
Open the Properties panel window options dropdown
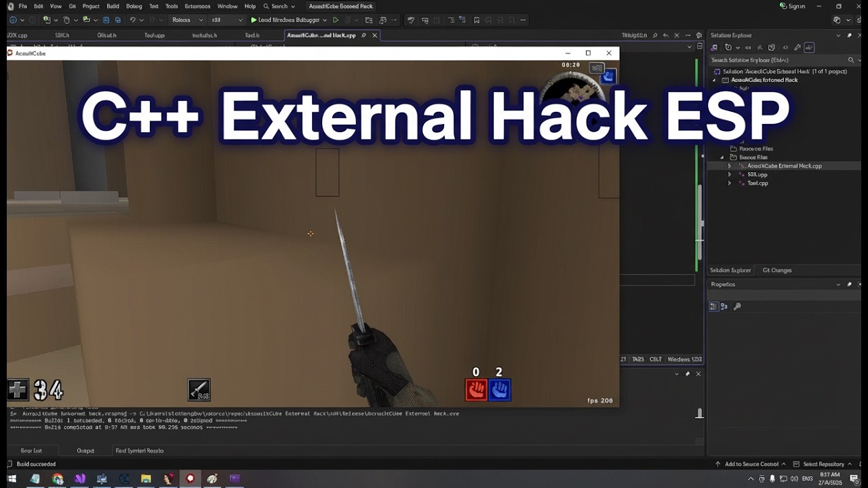click(x=838, y=285)
